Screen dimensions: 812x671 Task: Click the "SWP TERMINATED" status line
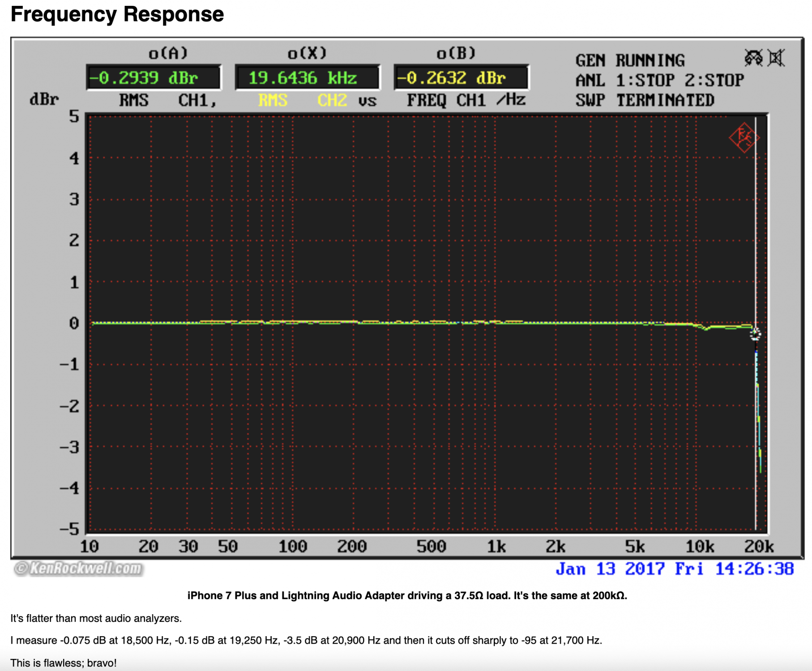click(x=645, y=100)
